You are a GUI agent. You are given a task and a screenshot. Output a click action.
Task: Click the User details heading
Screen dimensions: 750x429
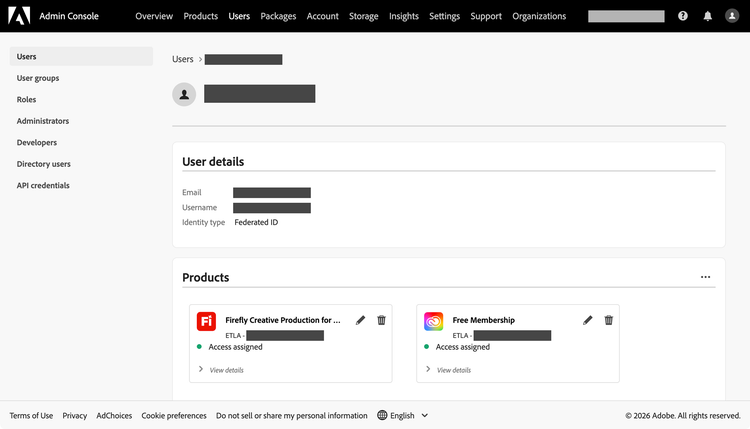pos(213,162)
